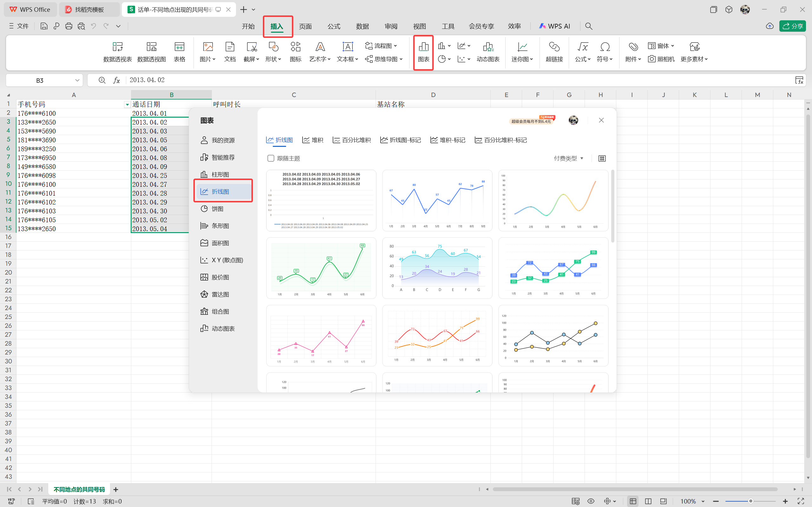Image resolution: width=812 pixels, height=507 pixels.
Task: Click the Camera icon 照相机
Action: [661, 59]
